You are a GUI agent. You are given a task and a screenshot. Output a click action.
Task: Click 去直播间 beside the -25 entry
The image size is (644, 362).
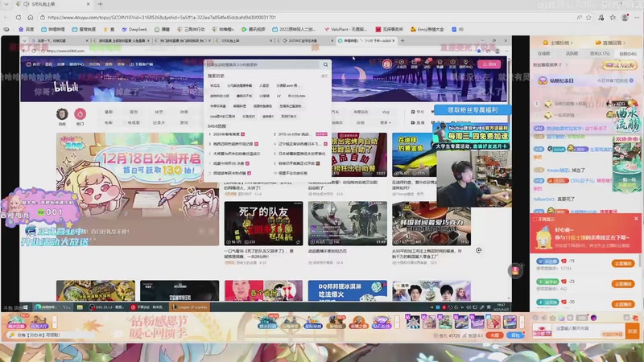(x=623, y=284)
